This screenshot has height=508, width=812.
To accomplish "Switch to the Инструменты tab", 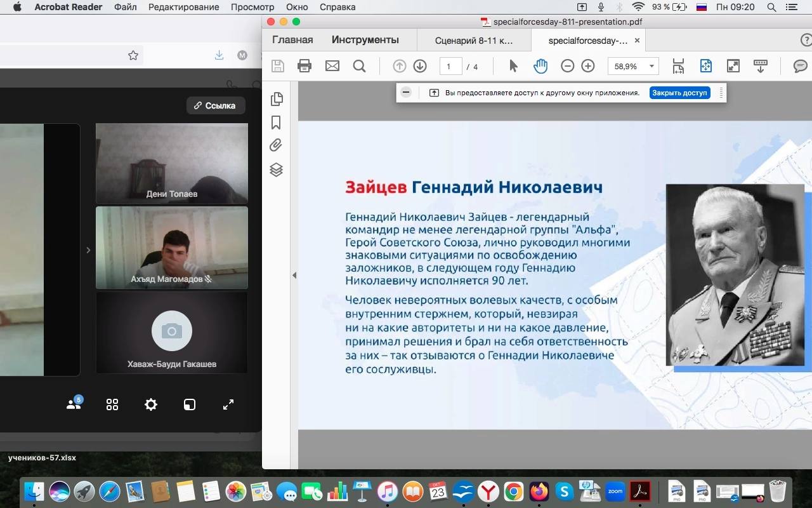I will 365,40.
